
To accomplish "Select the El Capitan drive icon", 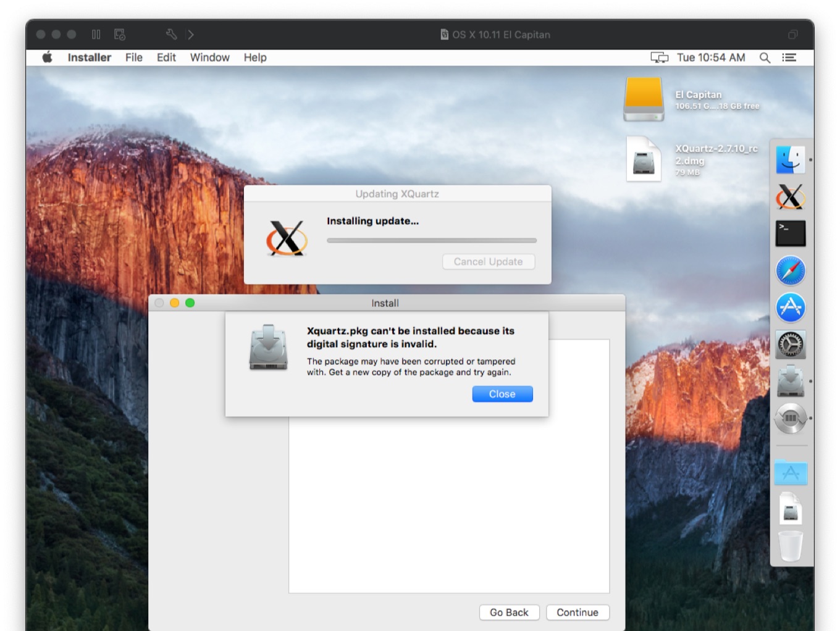I will click(644, 99).
